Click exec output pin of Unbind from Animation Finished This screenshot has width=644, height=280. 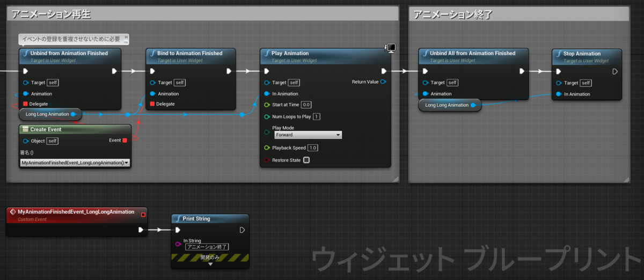click(114, 71)
